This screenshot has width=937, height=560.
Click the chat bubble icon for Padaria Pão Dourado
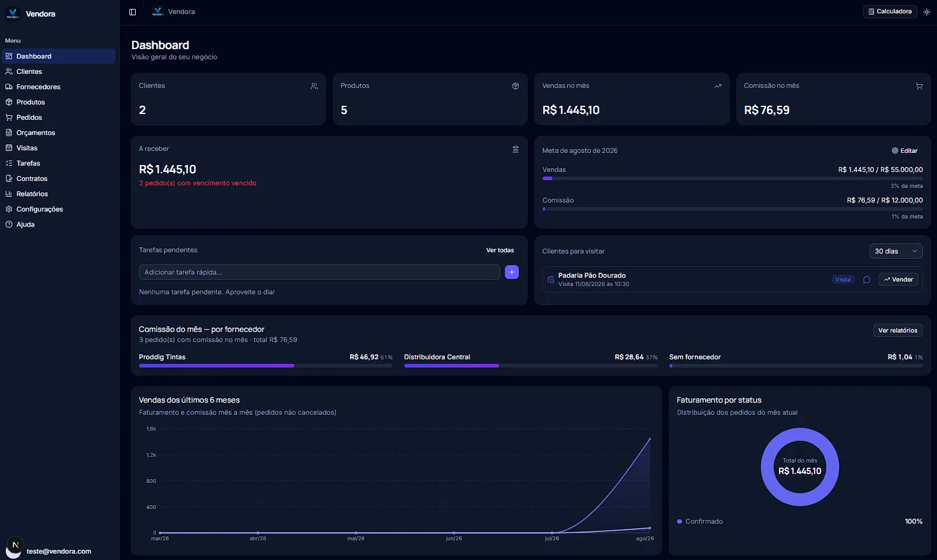[867, 280]
